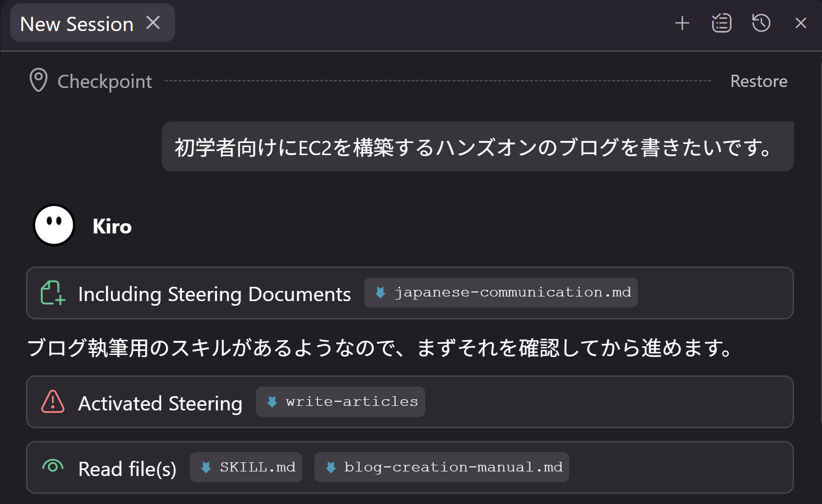The image size is (822, 504).
Task: Click the user's EC2 blog request message
Action: [x=477, y=146]
